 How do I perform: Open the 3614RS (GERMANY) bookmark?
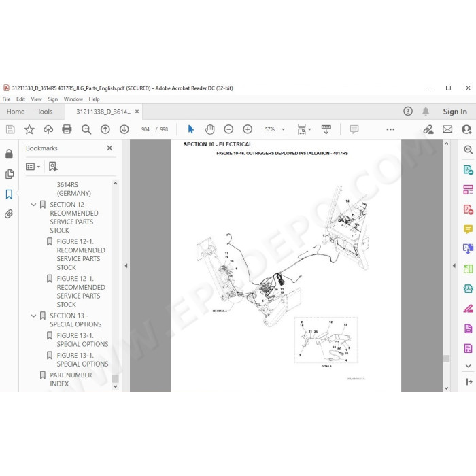pos(73,189)
